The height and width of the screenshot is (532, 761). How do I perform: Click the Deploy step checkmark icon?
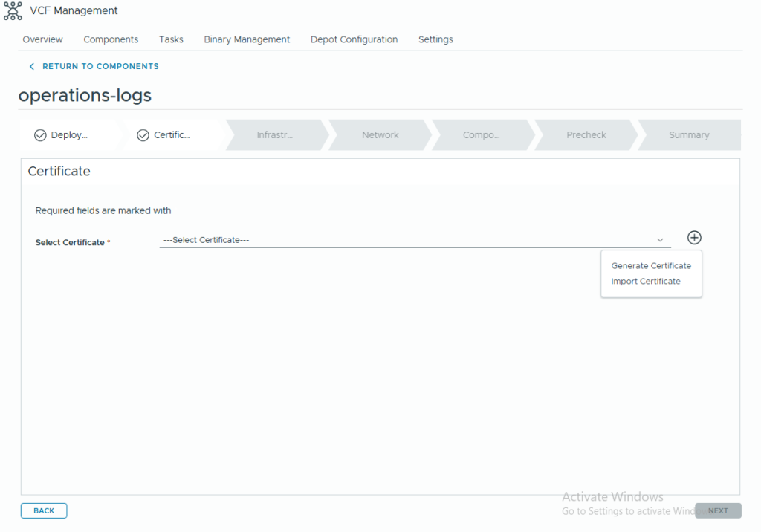tap(40, 135)
